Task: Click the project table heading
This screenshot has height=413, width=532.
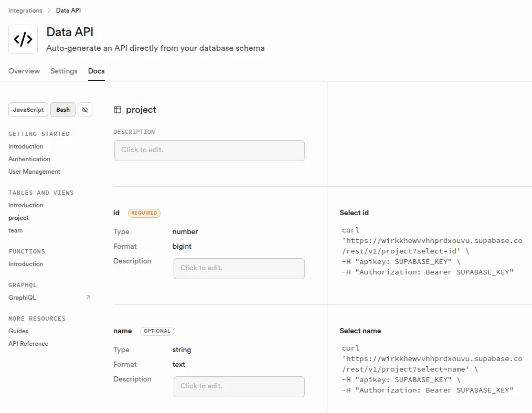Action: point(141,110)
